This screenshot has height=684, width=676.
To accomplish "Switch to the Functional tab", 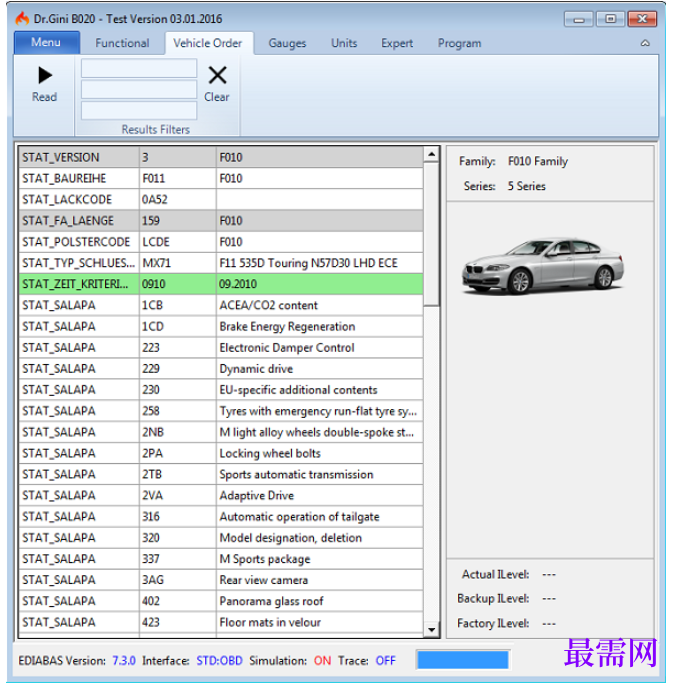I will pos(122,43).
